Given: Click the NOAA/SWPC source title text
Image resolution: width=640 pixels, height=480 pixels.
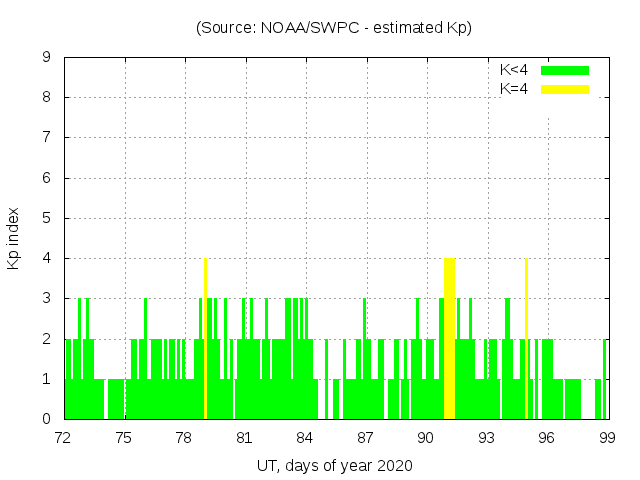Looking at the screenshot, I should 334,28.
